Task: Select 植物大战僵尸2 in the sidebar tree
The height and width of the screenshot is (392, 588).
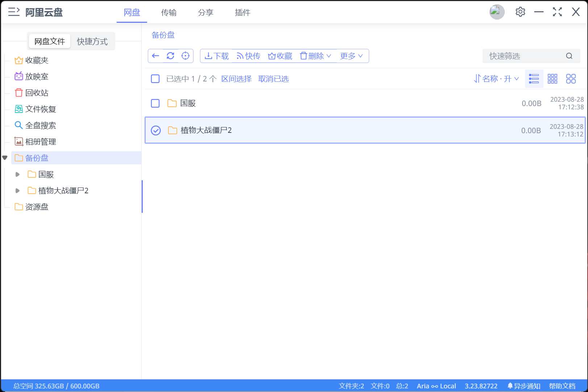Action: (58, 191)
